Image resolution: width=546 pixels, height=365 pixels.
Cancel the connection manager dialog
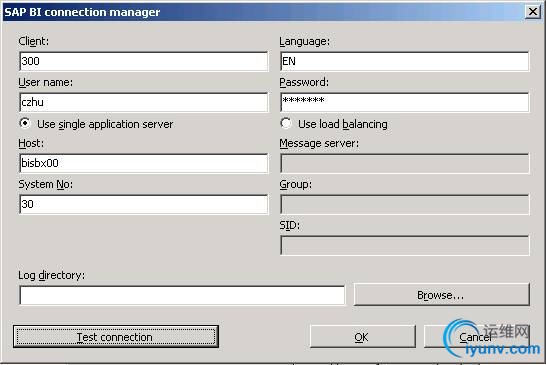click(x=476, y=337)
